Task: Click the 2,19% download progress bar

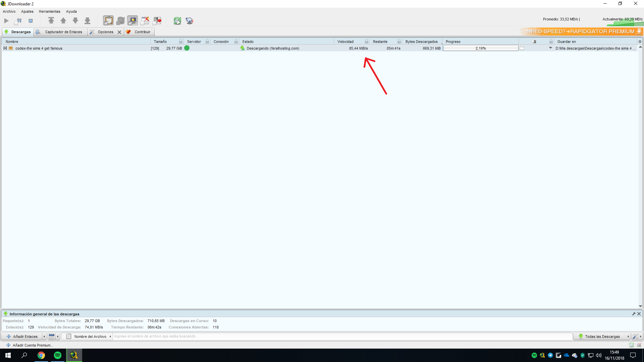Action: pos(480,48)
